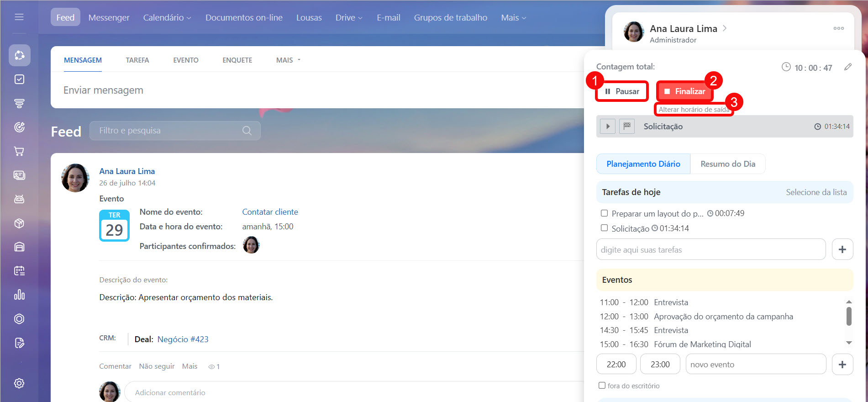Open the hamburger menu icon
The image size is (868, 402).
pos(19,17)
